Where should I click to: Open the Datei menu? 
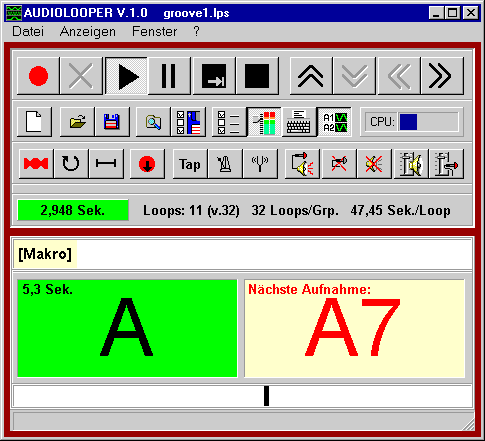[x=28, y=31]
